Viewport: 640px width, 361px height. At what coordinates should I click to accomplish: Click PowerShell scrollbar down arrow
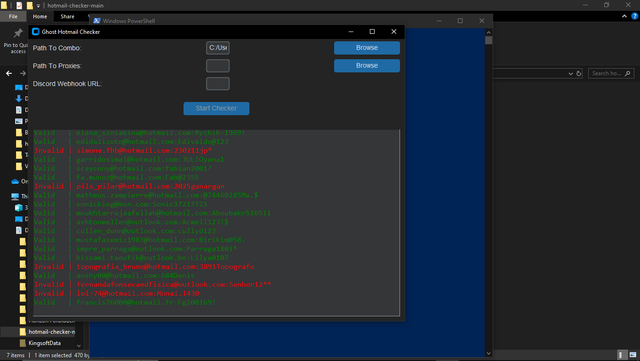click(x=489, y=353)
